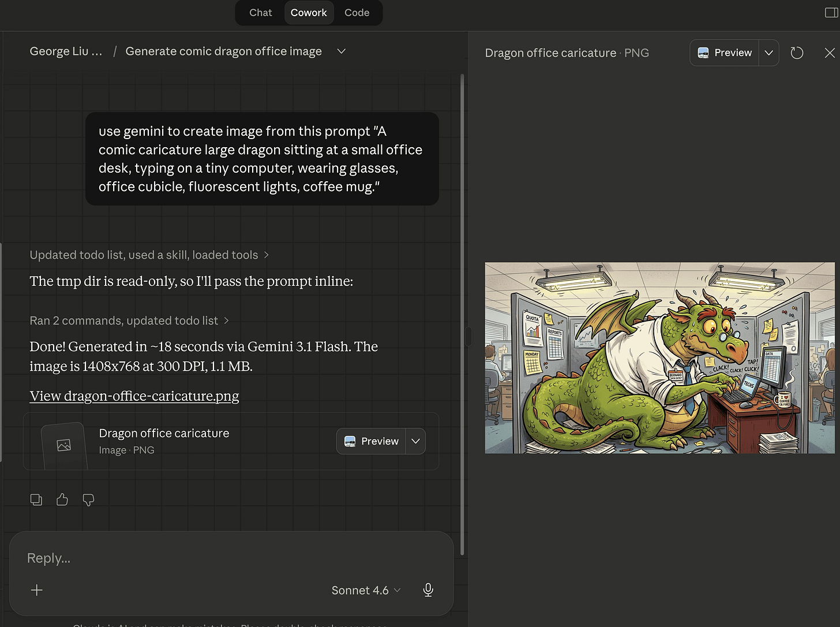
Task: Click the Preview button on the attachment card
Action: tap(371, 441)
